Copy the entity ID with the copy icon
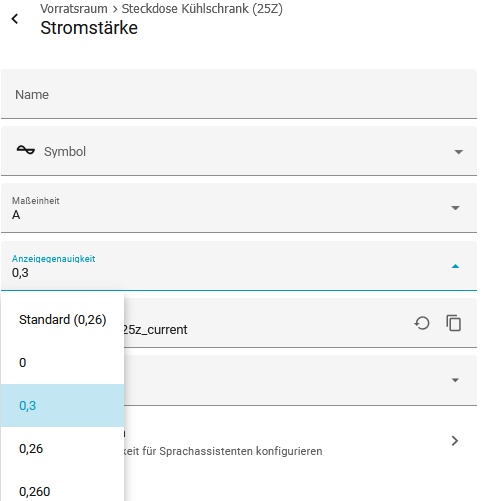This screenshot has height=501, width=486. (454, 323)
